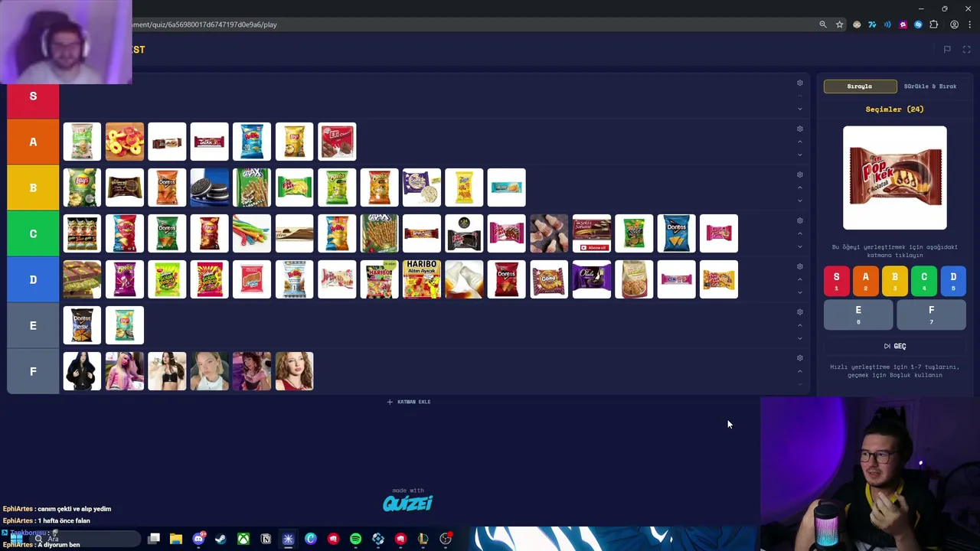Screen dimensions: 980x551
Task: Place current item in tier F
Action: (931, 315)
